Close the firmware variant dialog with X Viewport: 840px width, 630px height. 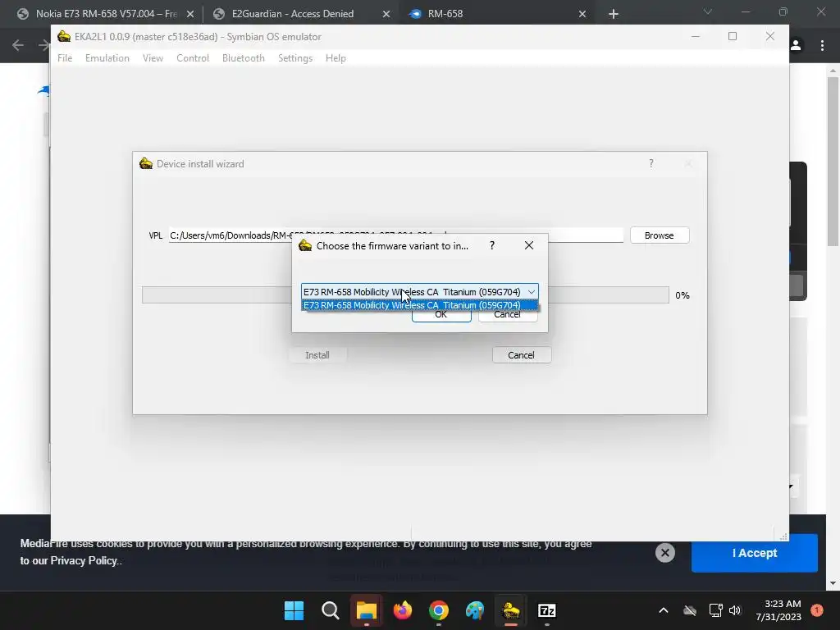pyautogui.click(x=529, y=245)
